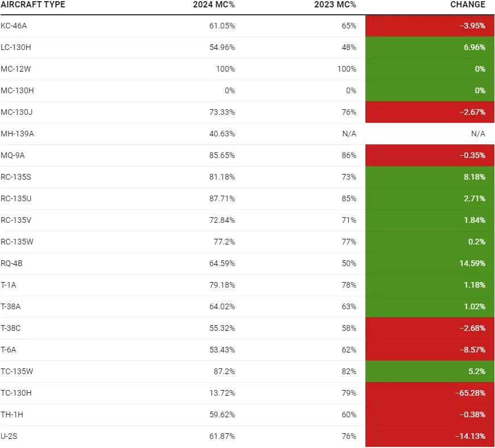Screen dimensions: 495x448
Task: Select the 87.71% value for RC-135U
Action: tap(222, 199)
